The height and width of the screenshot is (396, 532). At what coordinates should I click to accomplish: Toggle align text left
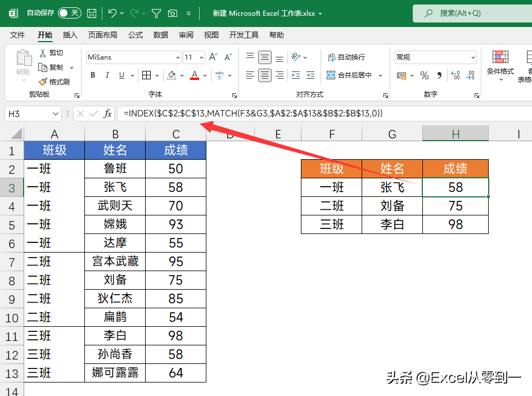(250, 75)
